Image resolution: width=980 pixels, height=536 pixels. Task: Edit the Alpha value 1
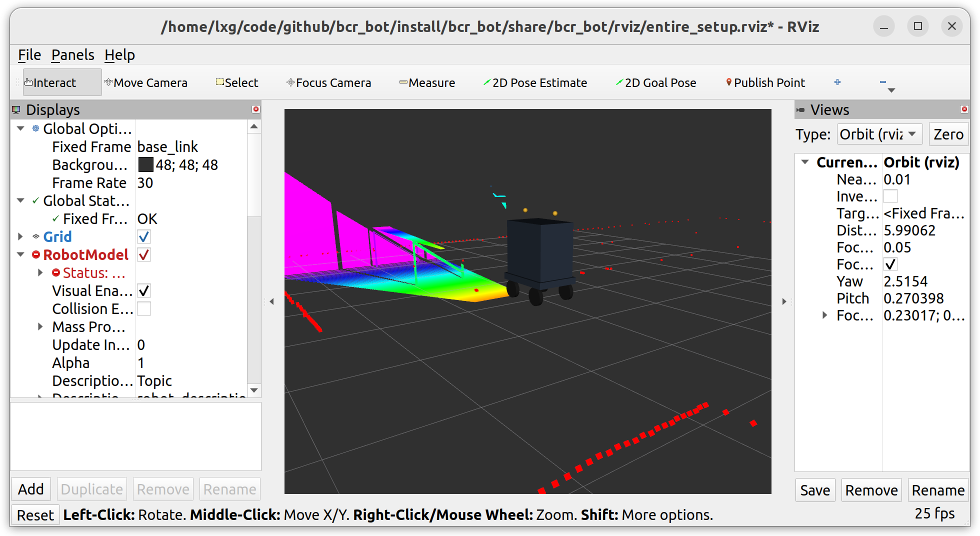[191, 362]
